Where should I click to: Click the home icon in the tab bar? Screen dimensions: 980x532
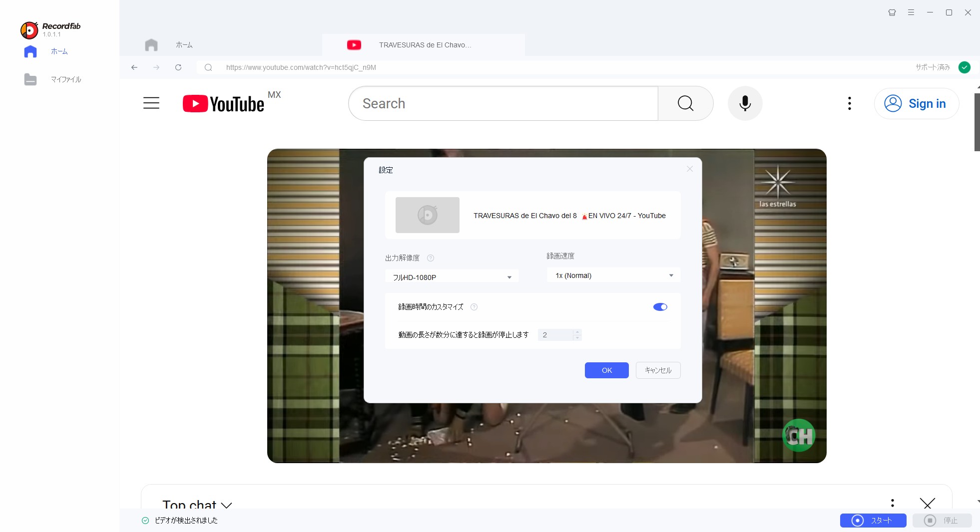point(151,45)
